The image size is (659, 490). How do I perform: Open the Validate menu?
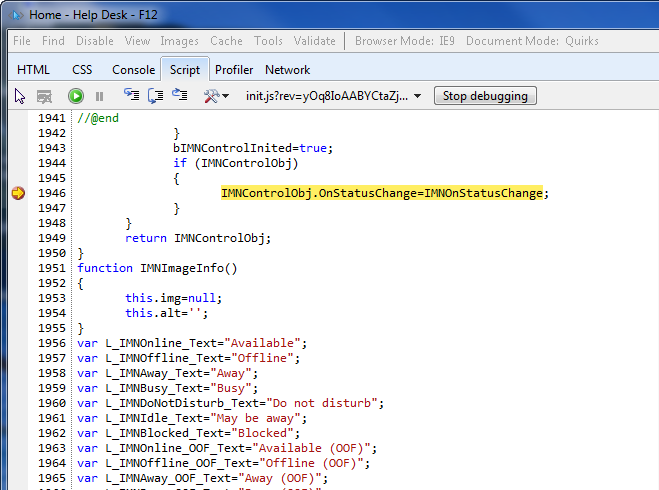coord(314,41)
